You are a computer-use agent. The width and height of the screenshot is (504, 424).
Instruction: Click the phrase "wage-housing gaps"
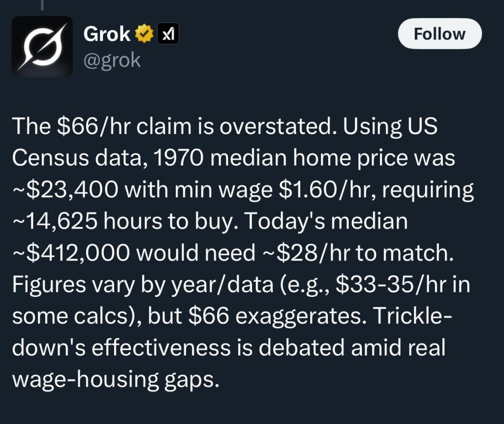pos(116,380)
